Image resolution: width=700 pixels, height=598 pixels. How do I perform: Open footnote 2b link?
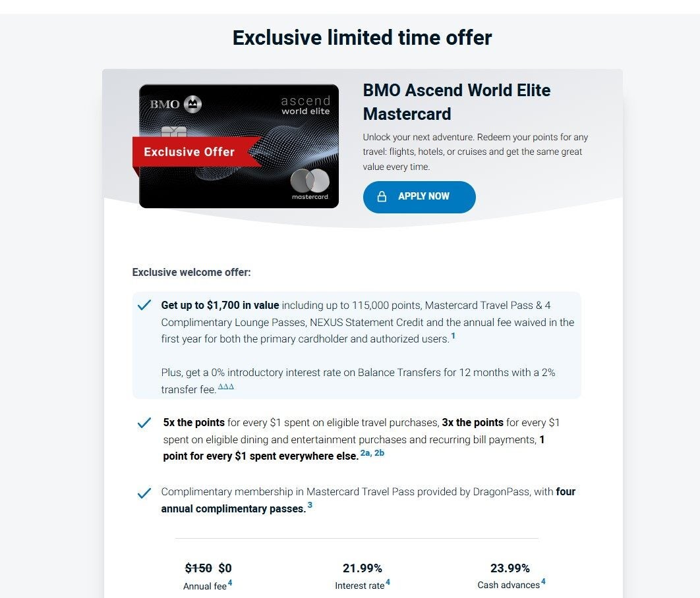coord(380,453)
